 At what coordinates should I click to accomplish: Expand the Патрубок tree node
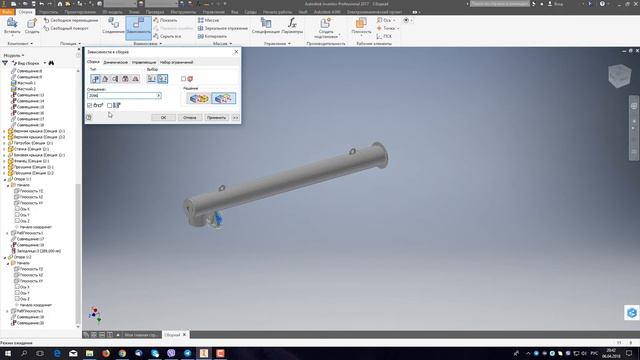pos(5,143)
